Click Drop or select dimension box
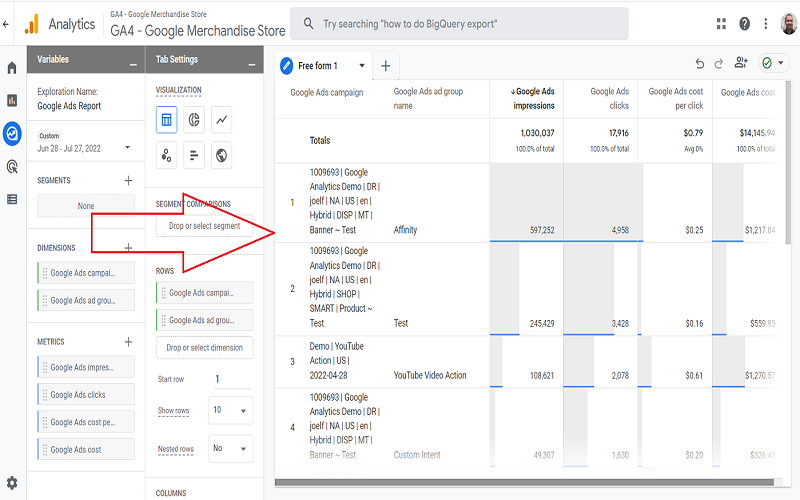The height and width of the screenshot is (500, 800). (205, 348)
